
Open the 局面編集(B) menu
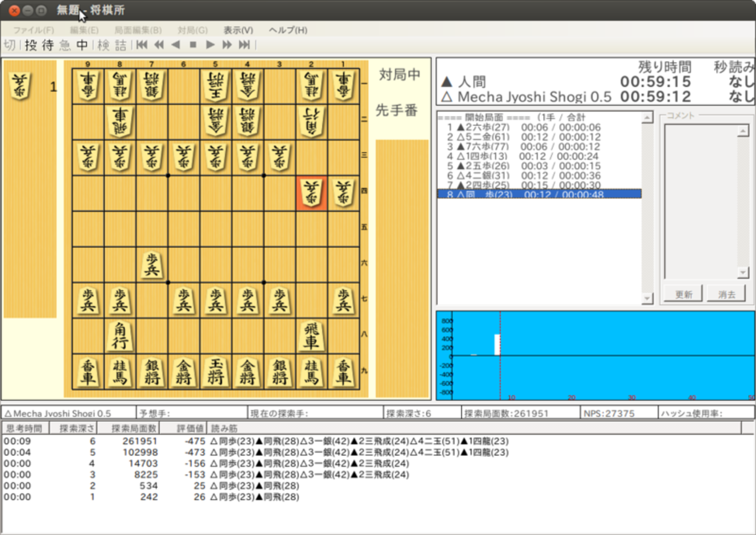[138, 30]
